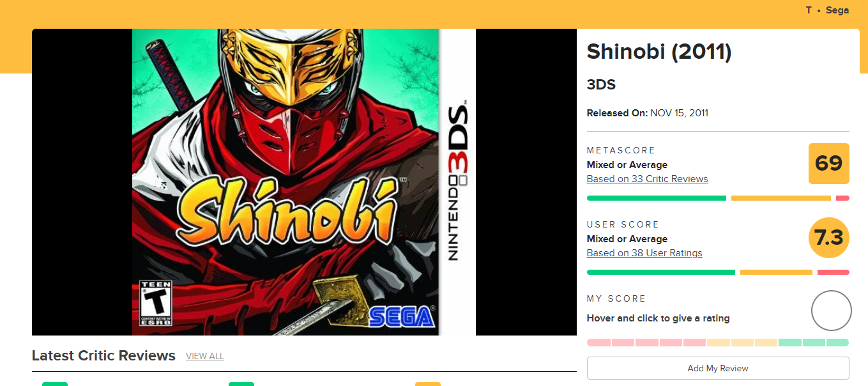Screen dimensions: 868x386
Task: View all latest critic reviews
Action: click(x=205, y=356)
